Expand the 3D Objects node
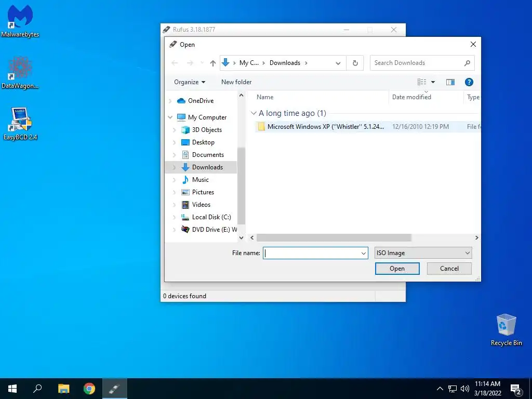Viewport: 532px width, 399px height. (175, 129)
